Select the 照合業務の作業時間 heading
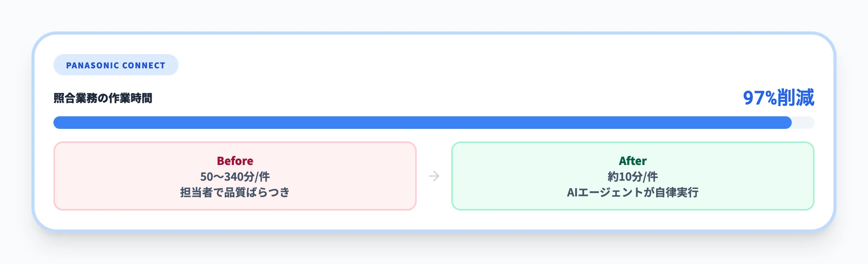Screen dimensions: 868x264 click(x=103, y=98)
